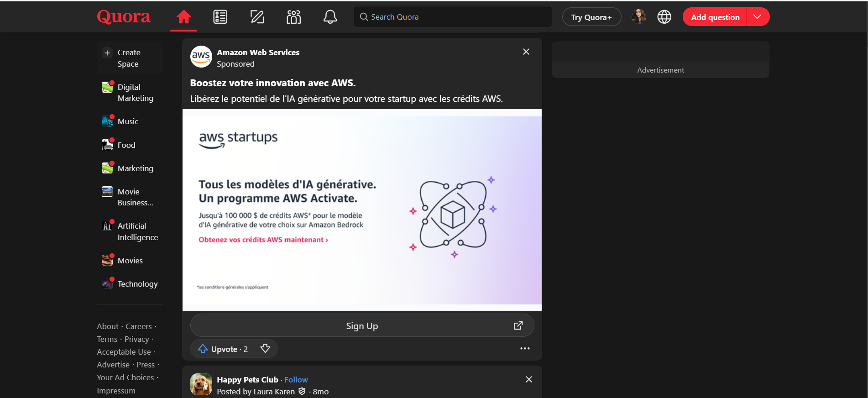Image resolution: width=868 pixels, height=398 pixels.
Task: Open Laura Karen's profile link
Action: (x=274, y=392)
